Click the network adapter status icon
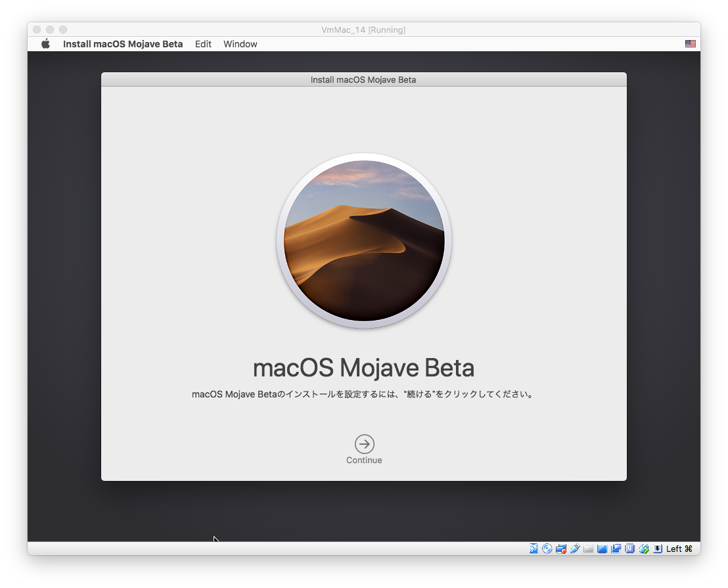Image resolution: width=728 pixels, height=588 pixels. (x=561, y=549)
